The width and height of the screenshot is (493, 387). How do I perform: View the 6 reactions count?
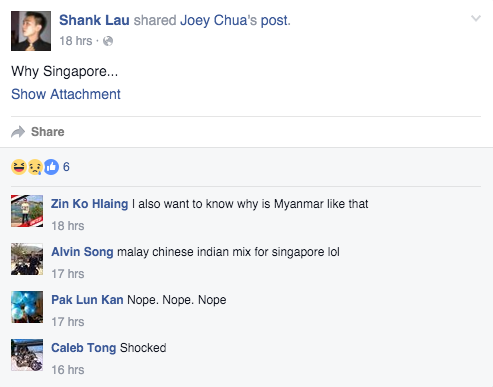coord(66,167)
